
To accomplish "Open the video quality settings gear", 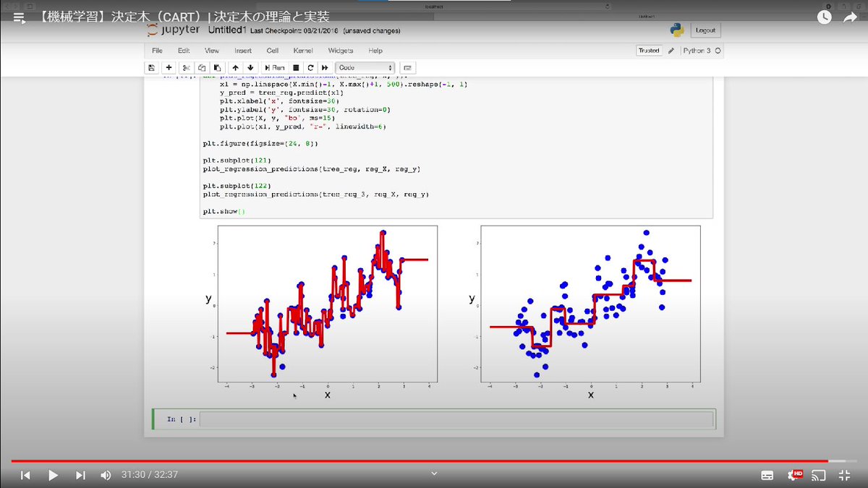I will [793, 475].
